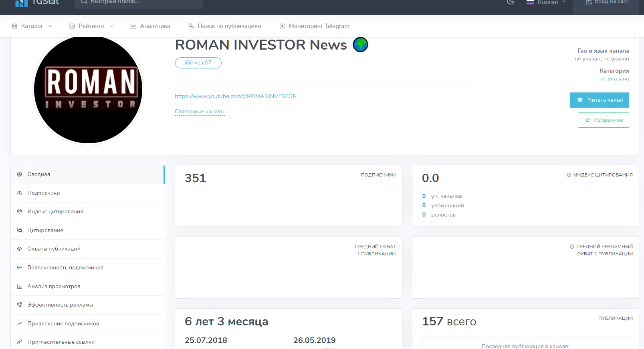Open the Каталог menu

32,26
